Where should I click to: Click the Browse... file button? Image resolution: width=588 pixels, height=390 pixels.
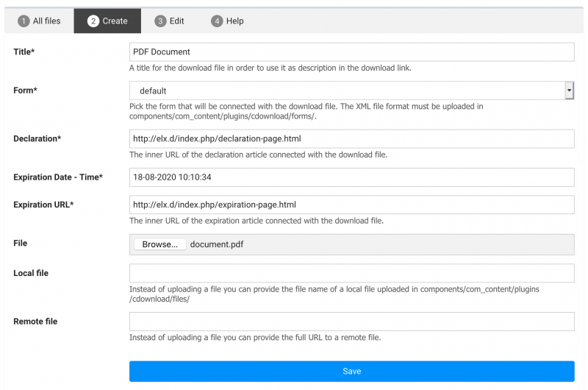click(x=159, y=244)
